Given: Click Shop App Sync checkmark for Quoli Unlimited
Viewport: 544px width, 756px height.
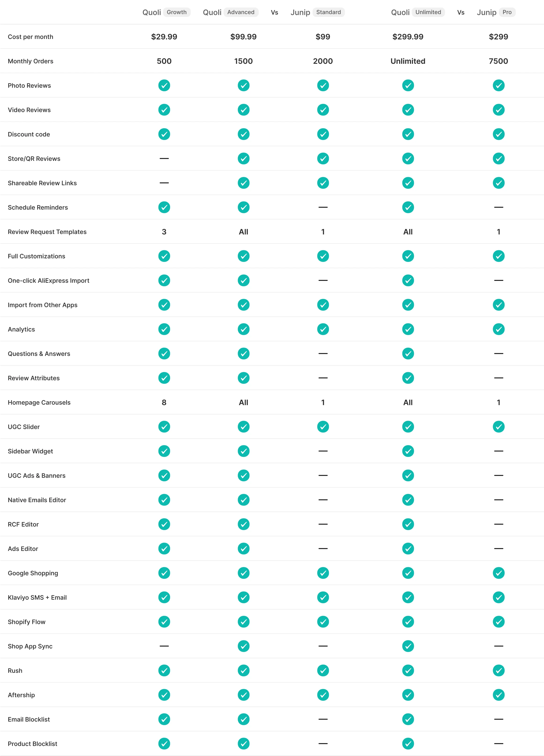Looking at the screenshot, I should click(x=408, y=646).
